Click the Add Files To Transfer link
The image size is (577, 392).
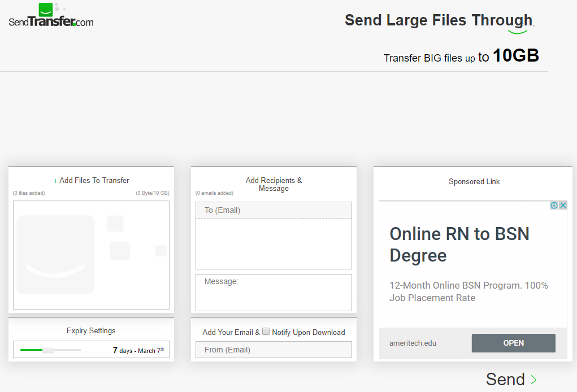pyautogui.click(x=94, y=181)
